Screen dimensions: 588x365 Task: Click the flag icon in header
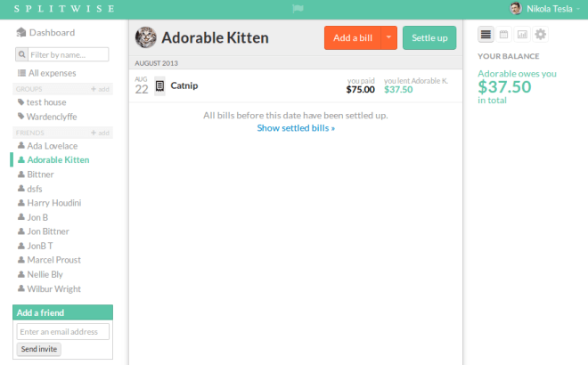pos(298,9)
